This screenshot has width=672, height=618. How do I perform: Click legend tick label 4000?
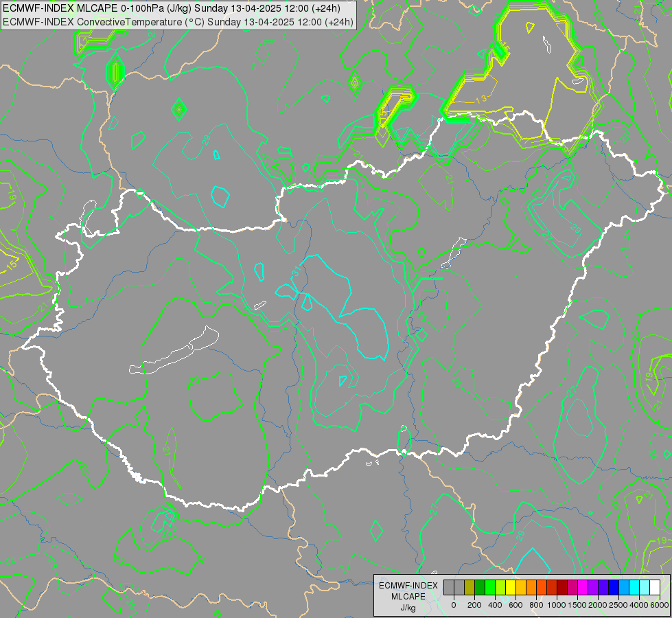coord(639,605)
